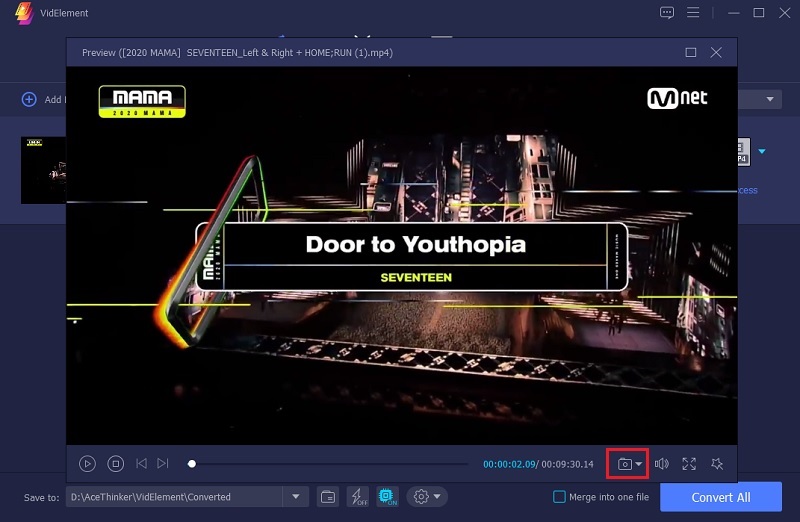Click the file output format icon

tap(744, 151)
